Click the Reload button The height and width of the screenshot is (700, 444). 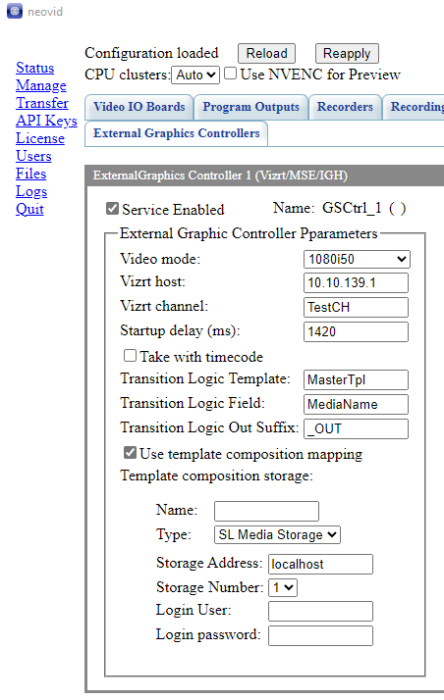[266, 54]
